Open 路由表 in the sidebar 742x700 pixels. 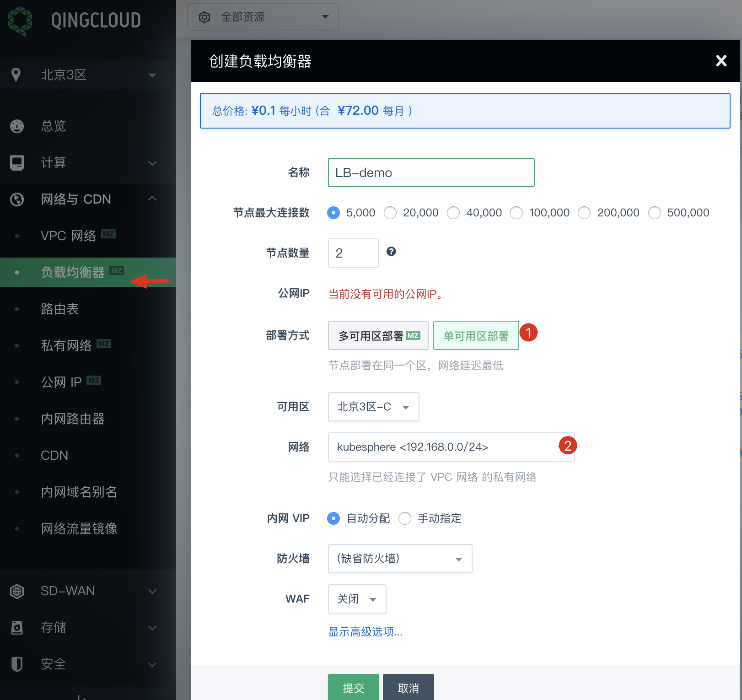point(60,309)
